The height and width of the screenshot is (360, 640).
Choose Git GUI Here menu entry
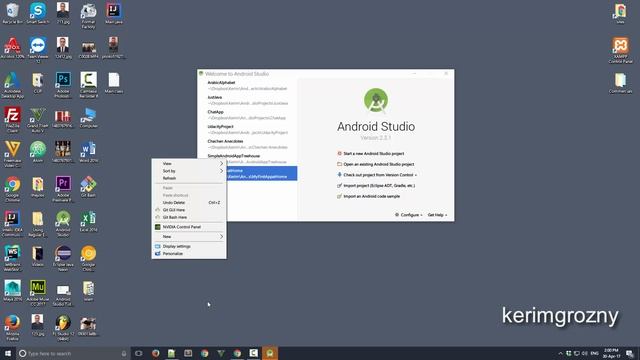tap(189, 210)
